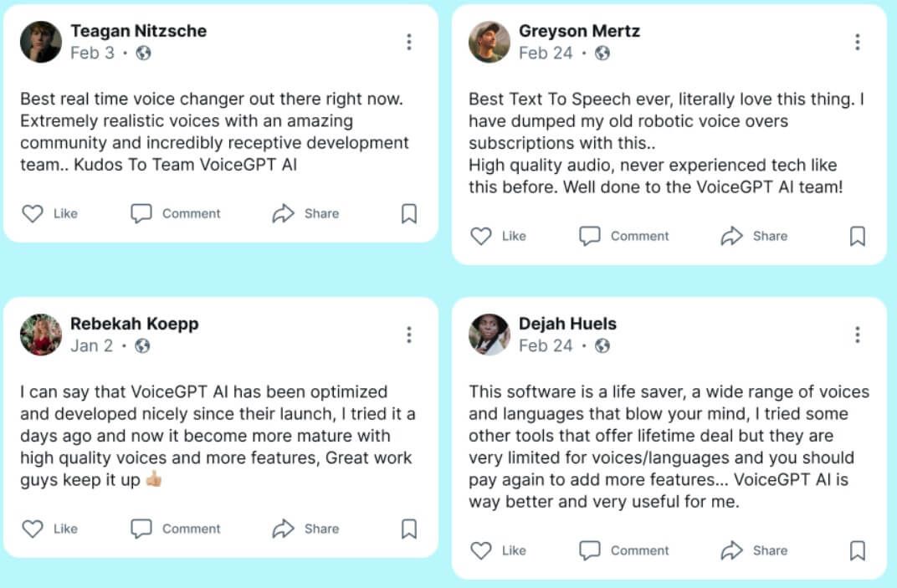This screenshot has width=897, height=588.
Task: Open three-dot menu on Teagan Nitzsche's post
Action: pos(409,42)
